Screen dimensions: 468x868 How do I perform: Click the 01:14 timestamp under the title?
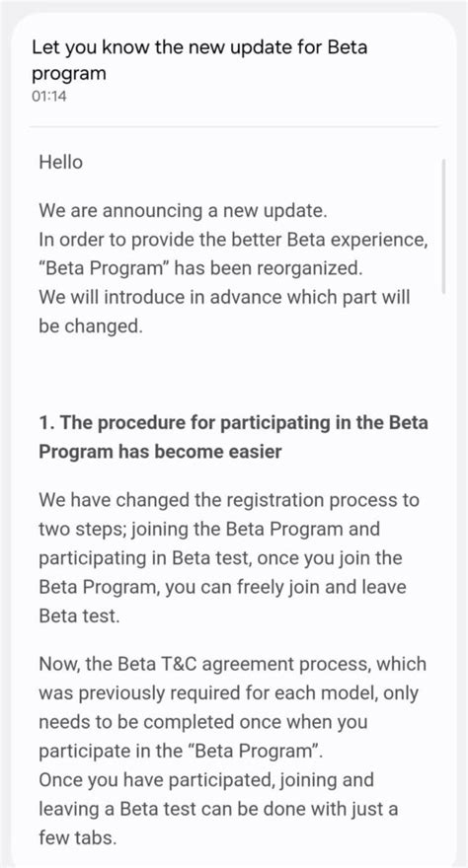click(x=48, y=97)
